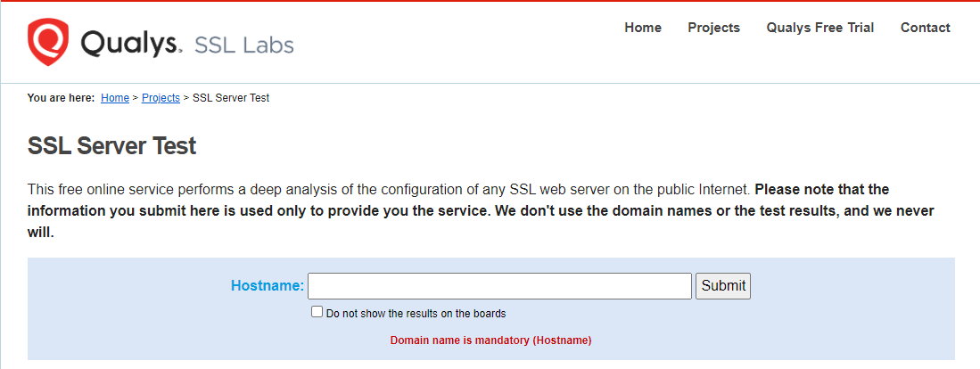
Task: Open the Contact page from top navigation
Action: click(x=925, y=28)
